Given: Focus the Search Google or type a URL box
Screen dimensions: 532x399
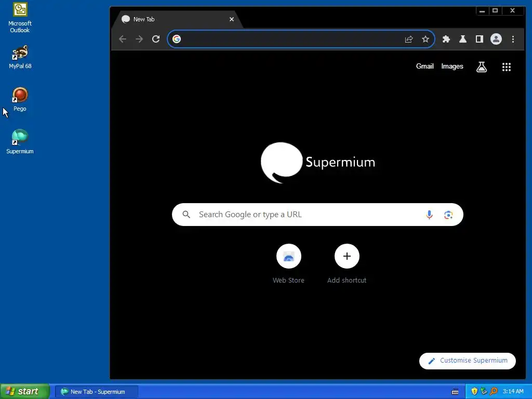Looking at the screenshot, I should (x=317, y=215).
